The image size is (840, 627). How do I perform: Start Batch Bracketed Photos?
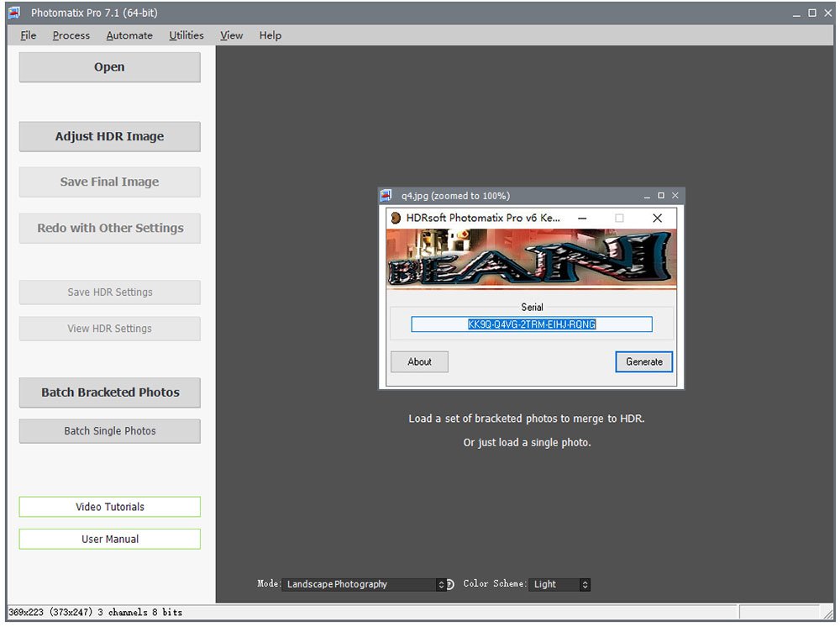pyautogui.click(x=110, y=393)
